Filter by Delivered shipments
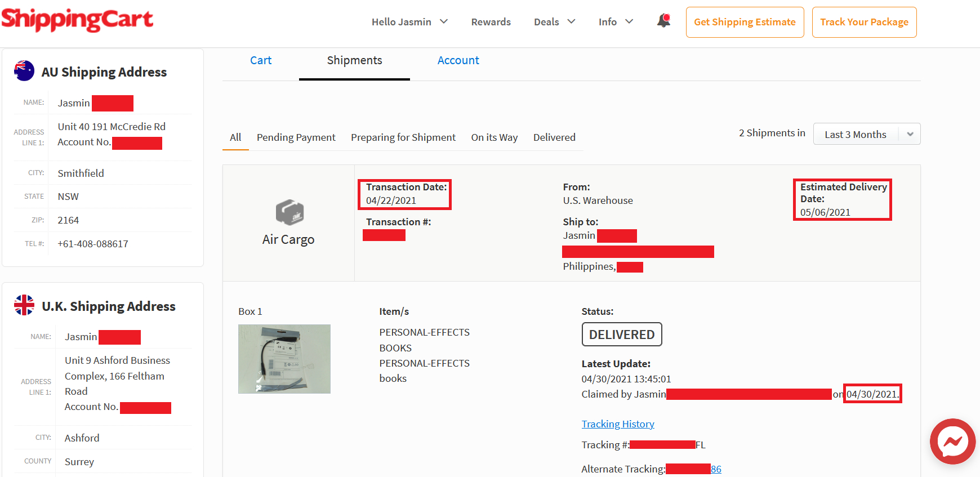This screenshot has height=477, width=980. pyautogui.click(x=554, y=137)
